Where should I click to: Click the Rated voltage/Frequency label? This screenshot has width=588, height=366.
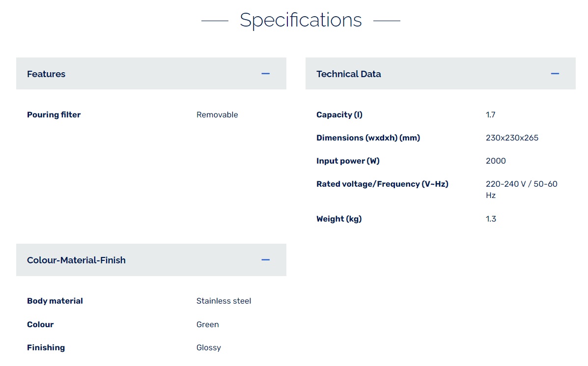click(382, 184)
